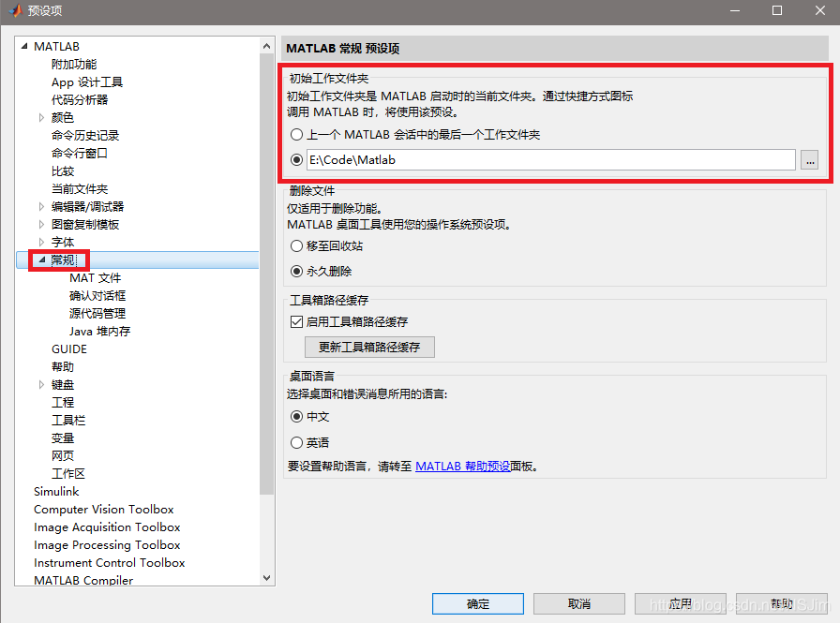Image resolution: width=840 pixels, height=623 pixels.
Task: Select 工程 tree item
Action: point(63,403)
